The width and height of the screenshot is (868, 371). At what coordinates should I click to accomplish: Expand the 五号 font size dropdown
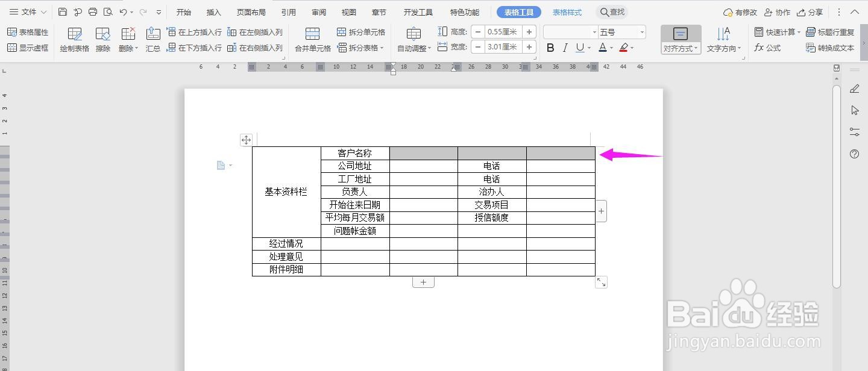pos(641,31)
